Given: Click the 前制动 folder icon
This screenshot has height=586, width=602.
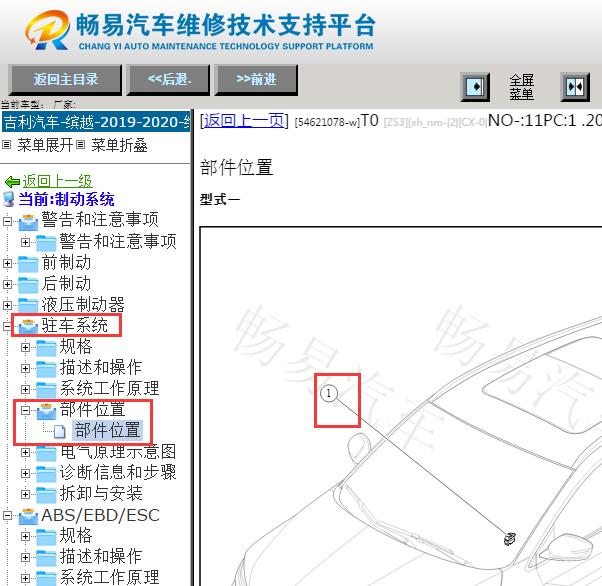Looking at the screenshot, I should (x=28, y=264).
